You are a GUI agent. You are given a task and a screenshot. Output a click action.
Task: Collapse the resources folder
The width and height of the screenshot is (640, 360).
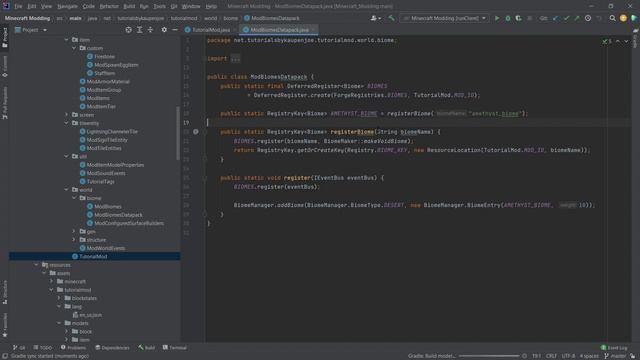pos(36,265)
